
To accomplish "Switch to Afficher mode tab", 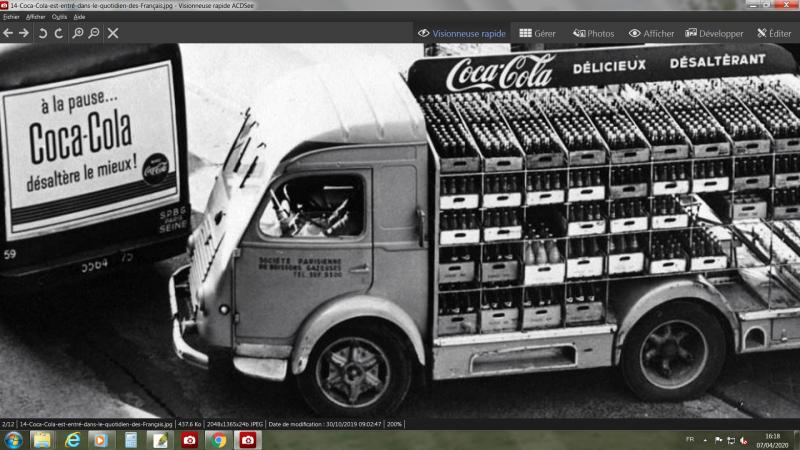I will pos(652,33).
